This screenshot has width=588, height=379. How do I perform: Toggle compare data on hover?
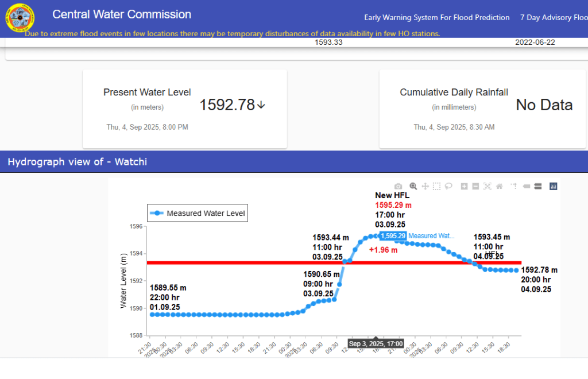click(538, 186)
